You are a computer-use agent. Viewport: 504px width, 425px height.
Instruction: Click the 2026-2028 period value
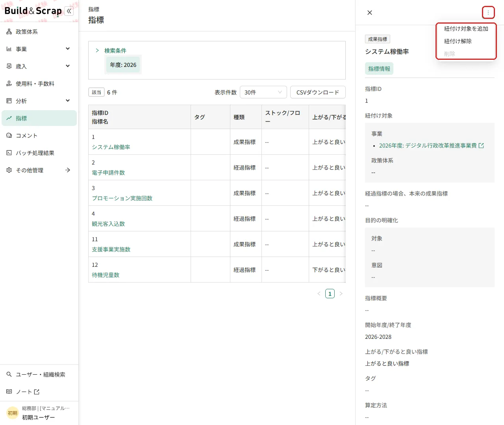[x=378, y=337]
